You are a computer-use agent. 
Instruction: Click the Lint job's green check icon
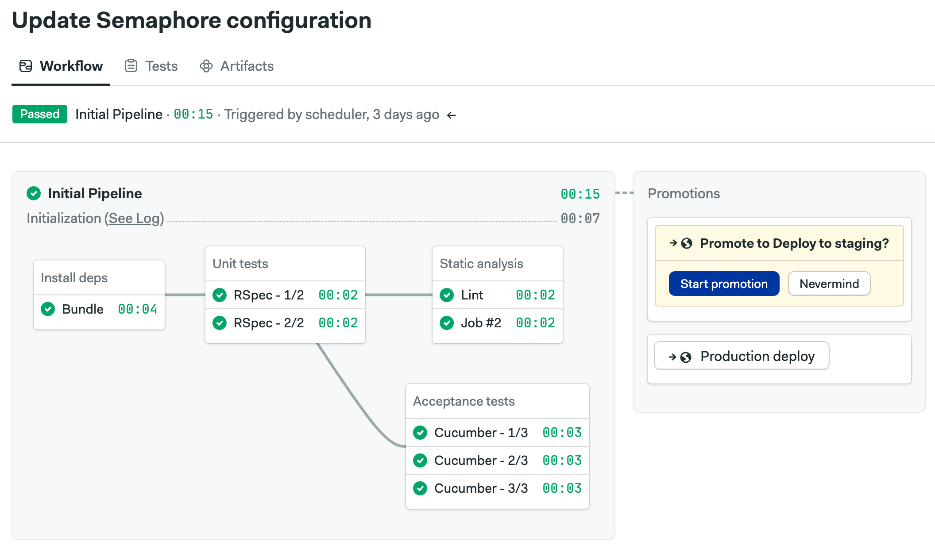pyautogui.click(x=447, y=295)
